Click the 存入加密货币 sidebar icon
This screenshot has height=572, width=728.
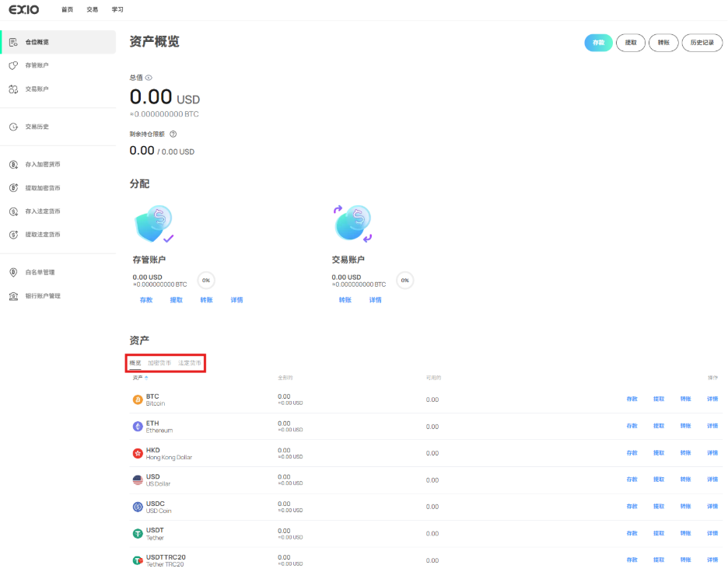click(13, 165)
